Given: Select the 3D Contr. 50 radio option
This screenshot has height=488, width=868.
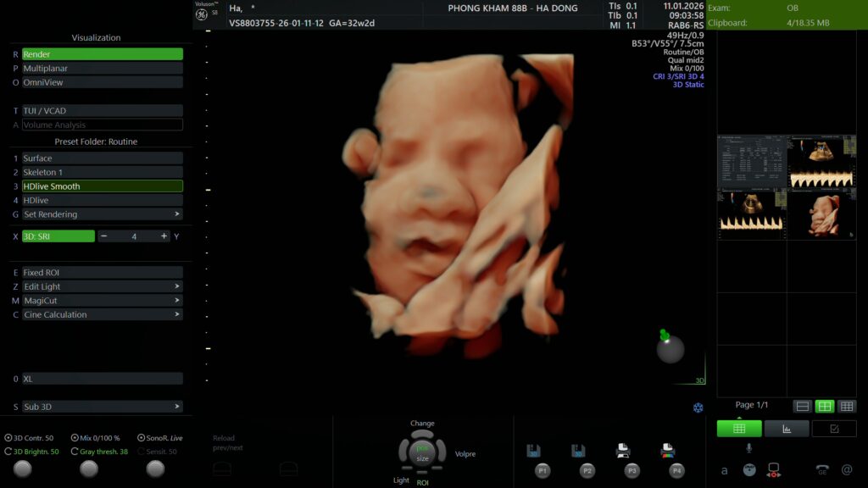Looking at the screenshot, I should coord(8,438).
